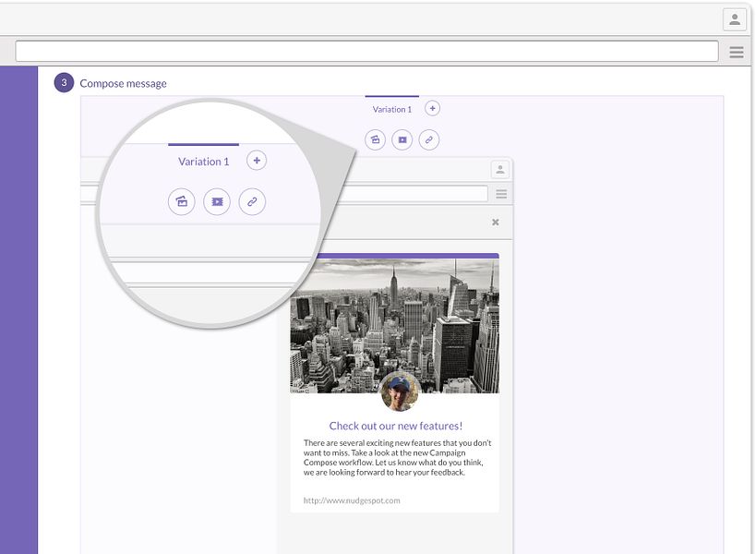This screenshot has width=756, height=554.
Task: Click the 'Check out our new features!' headline
Action: point(395,426)
